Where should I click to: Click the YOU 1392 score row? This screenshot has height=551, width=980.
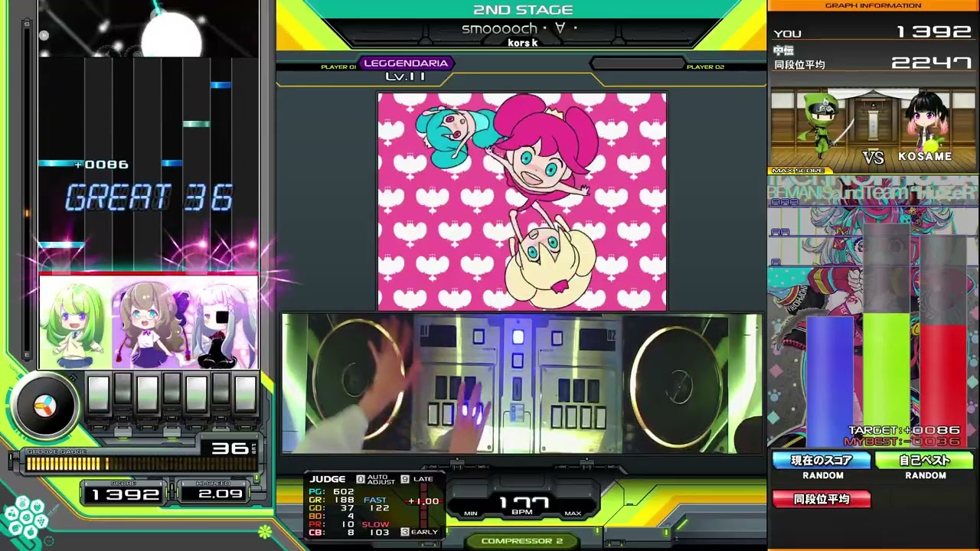pos(873,32)
